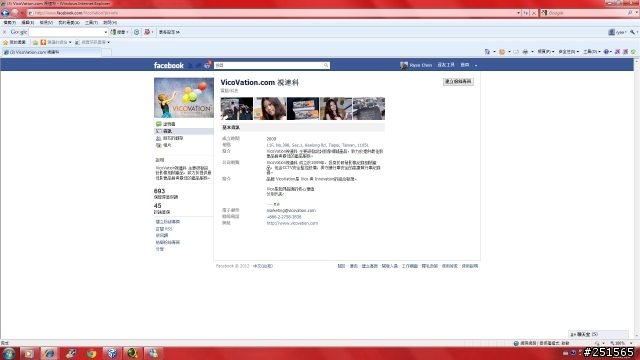This screenshot has height=360, width=640.
Task: Click the Internet Explorer forward button
Action: (x=15, y=13)
